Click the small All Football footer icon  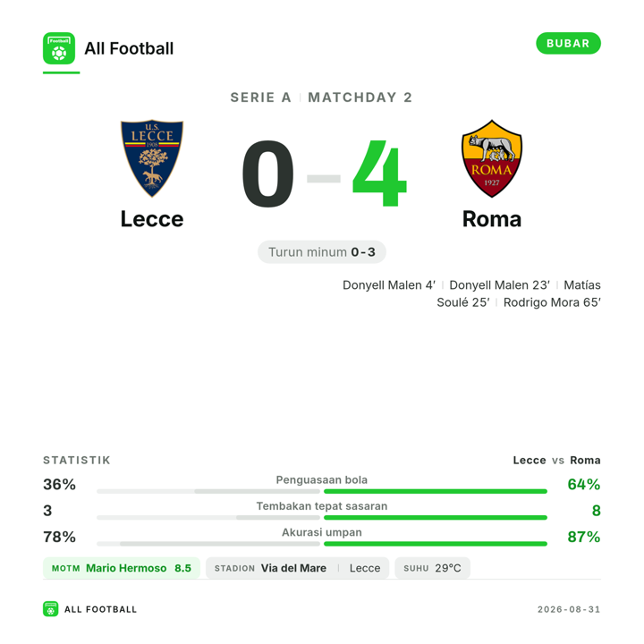click(50, 609)
